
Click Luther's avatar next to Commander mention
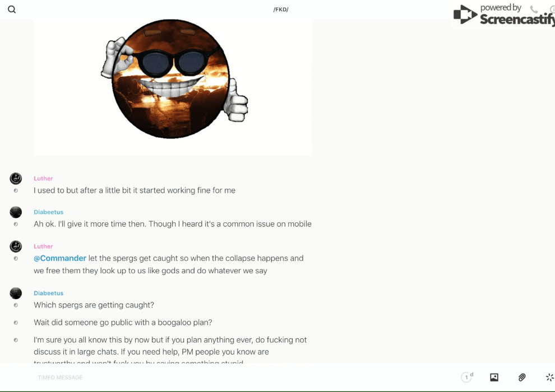pyautogui.click(x=16, y=246)
